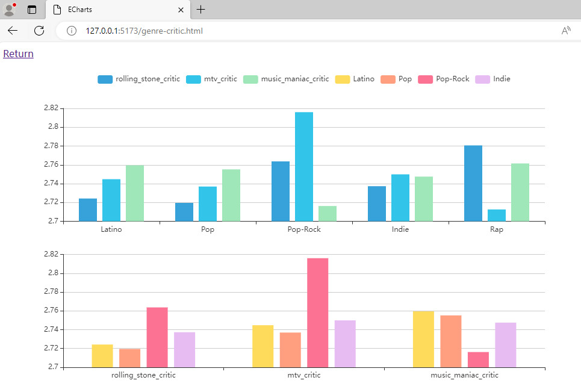
Task: Click the tallest mtv_critic bar in Pop-Rock
Action: pos(304,166)
